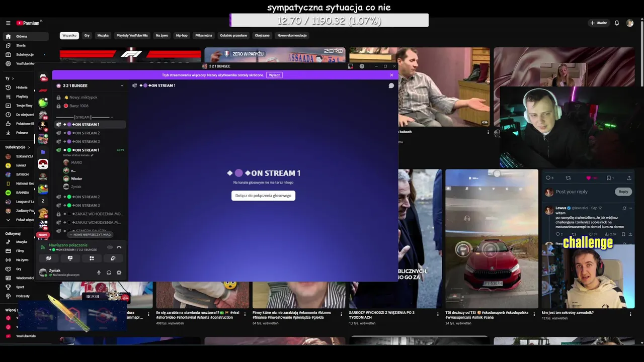Start an activity in voice panel
Screen dimensions: 644x362
92,258
